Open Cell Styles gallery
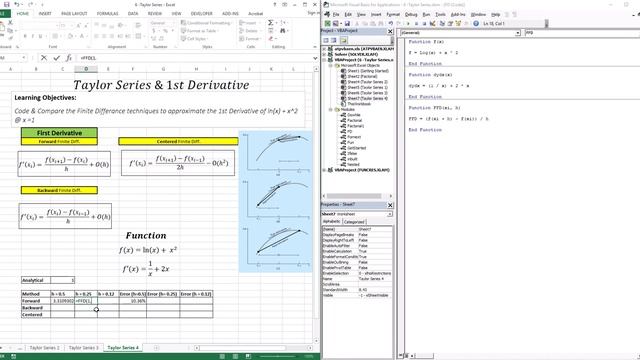This screenshot has height=360, width=640. pyautogui.click(x=194, y=38)
